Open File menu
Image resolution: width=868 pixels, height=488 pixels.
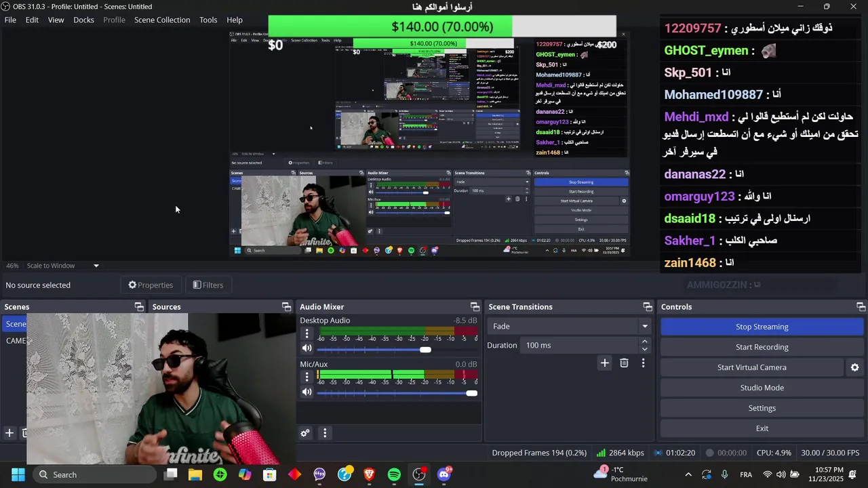tap(10, 20)
